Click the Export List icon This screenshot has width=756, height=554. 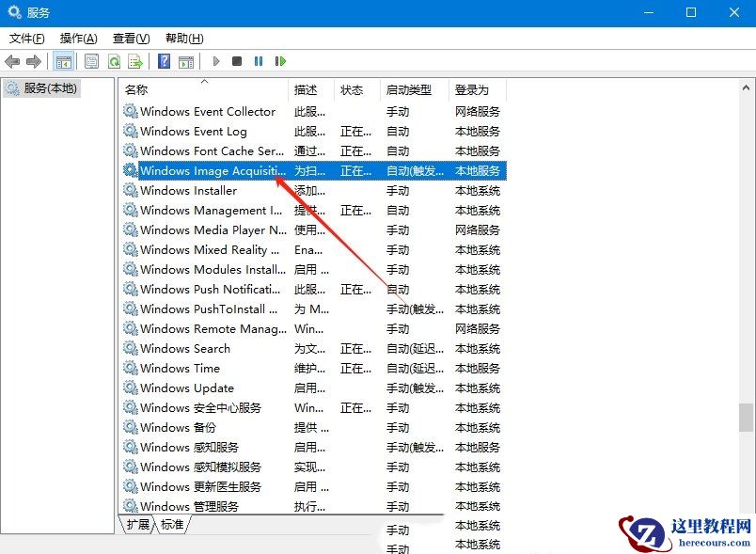[x=134, y=61]
